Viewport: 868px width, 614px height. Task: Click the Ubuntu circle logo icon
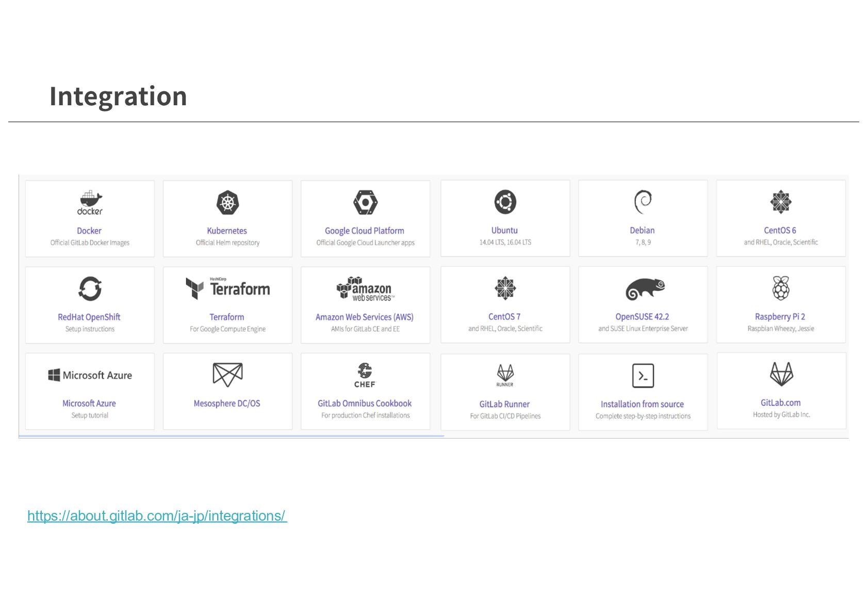[x=505, y=202]
